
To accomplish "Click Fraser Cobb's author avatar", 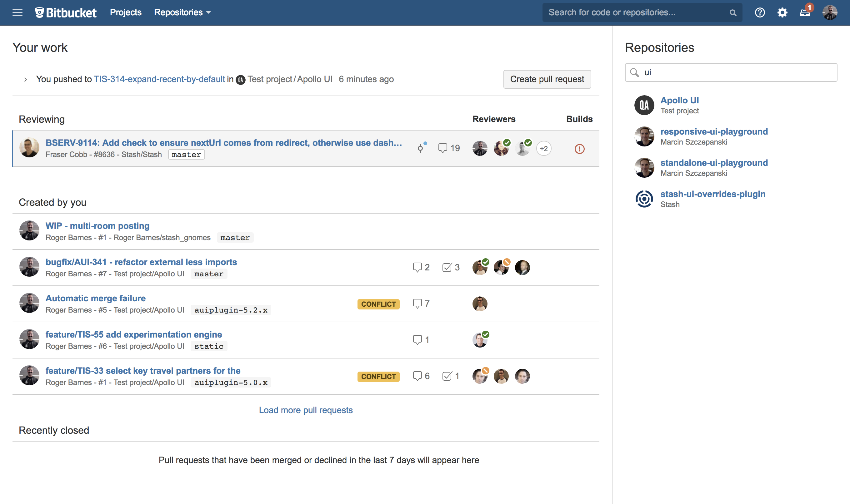I will click(29, 148).
